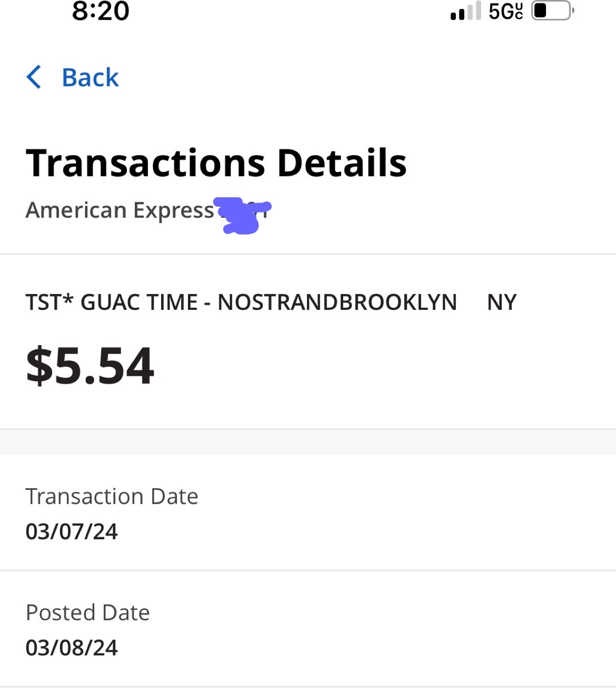
Task: Tap the blue scribble hiding card number
Action: click(x=242, y=215)
